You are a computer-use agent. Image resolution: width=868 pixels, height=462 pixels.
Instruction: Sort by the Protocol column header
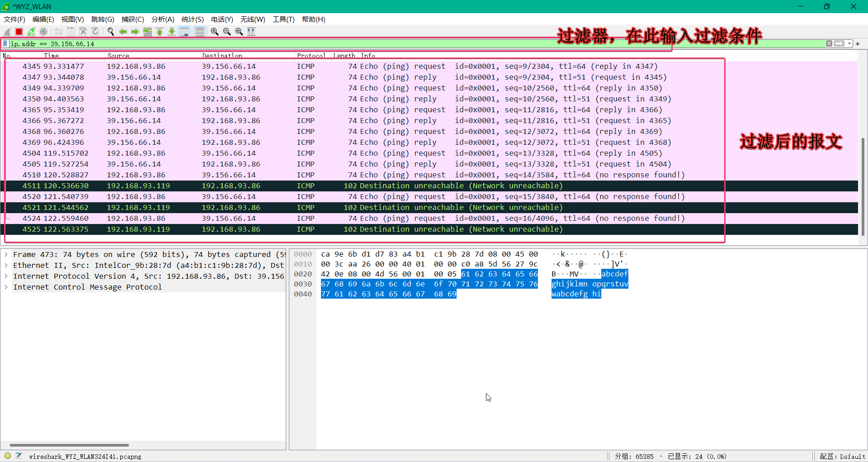313,56
